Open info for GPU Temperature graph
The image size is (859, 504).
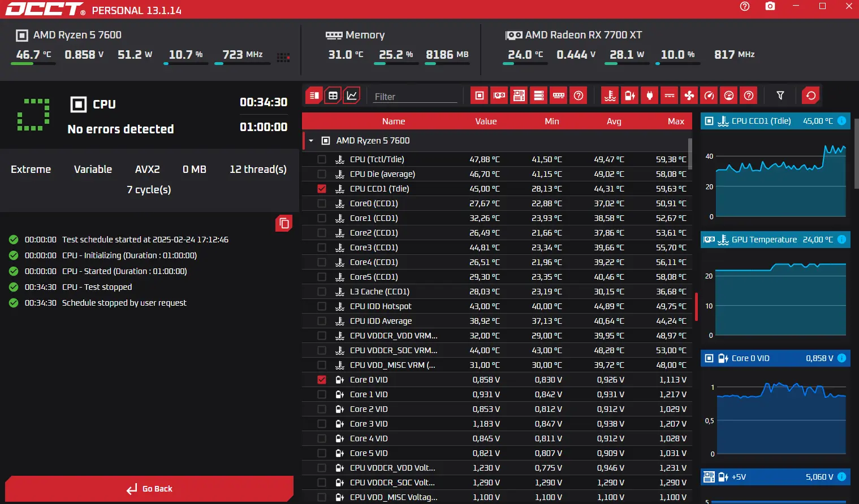841,240
